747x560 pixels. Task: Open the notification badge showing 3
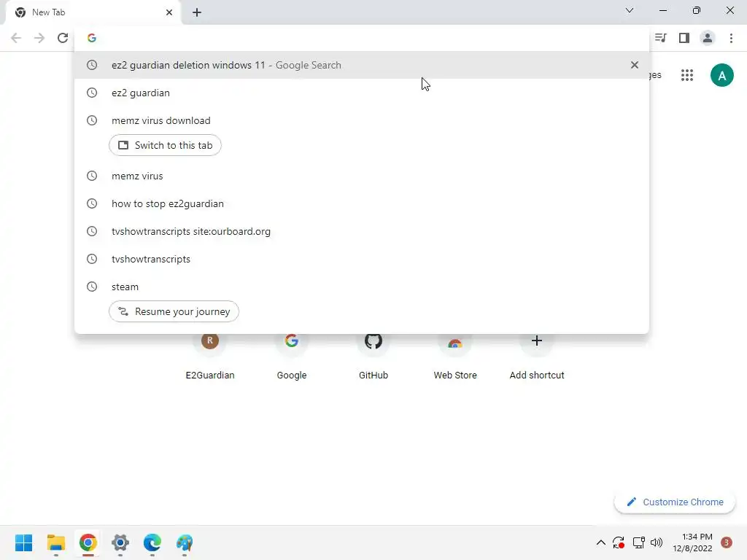pyautogui.click(x=726, y=542)
